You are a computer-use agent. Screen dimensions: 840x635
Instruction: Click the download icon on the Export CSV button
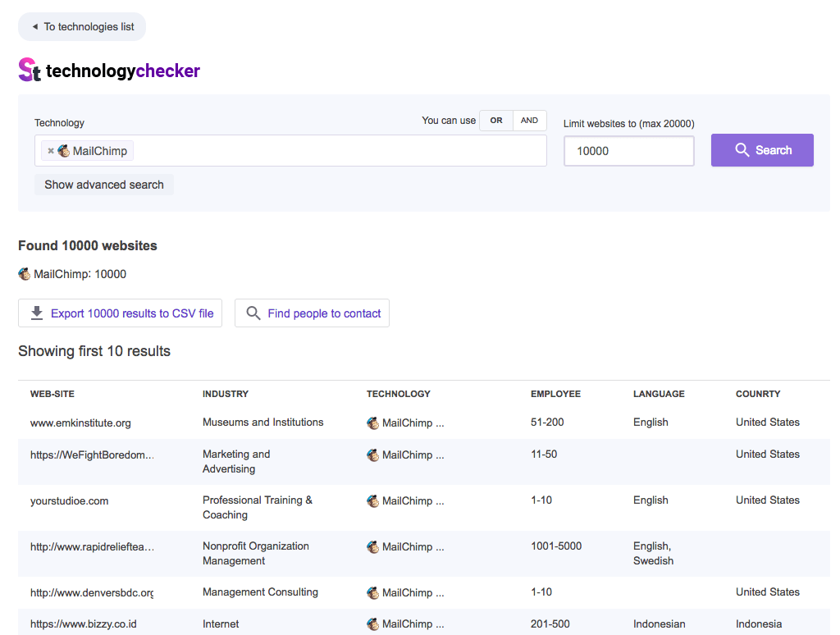[x=36, y=313]
